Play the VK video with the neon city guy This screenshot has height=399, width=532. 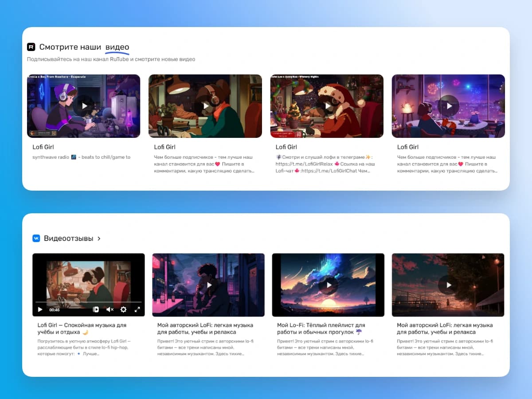tap(208, 285)
